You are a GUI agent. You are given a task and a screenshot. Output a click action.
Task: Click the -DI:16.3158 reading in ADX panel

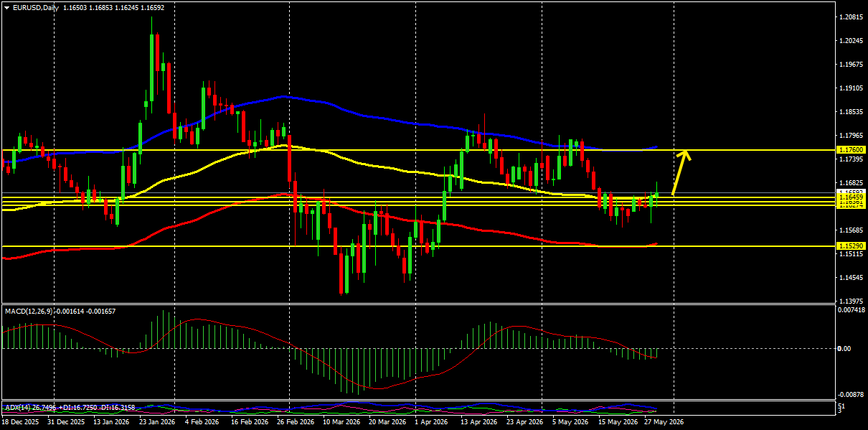[115, 408]
